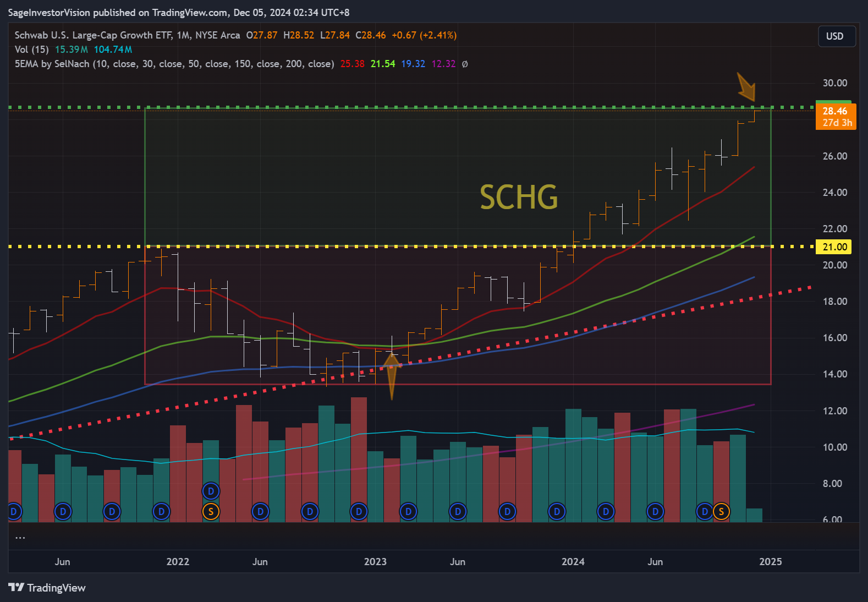Click the dividend marker above Jun 2023
This screenshot has width=868, height=602.
[x=458, y=512]
